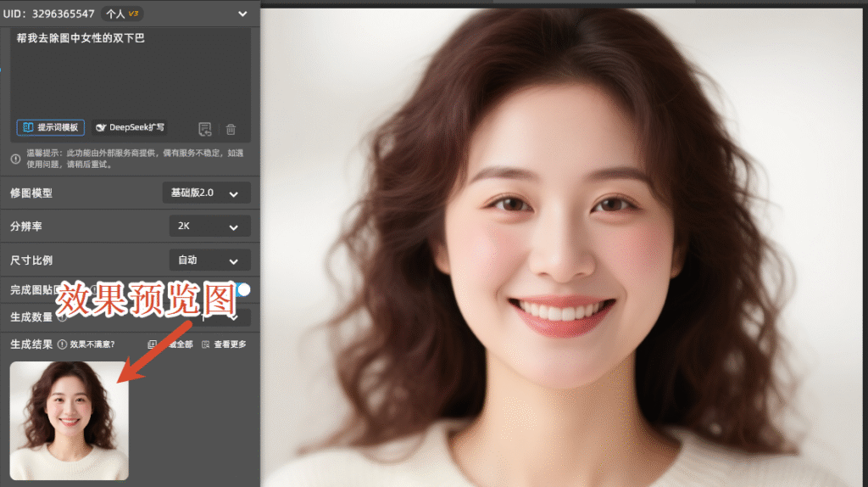
Task: Toggle the 完成图贴回 switch
Action: pos(241,290)
